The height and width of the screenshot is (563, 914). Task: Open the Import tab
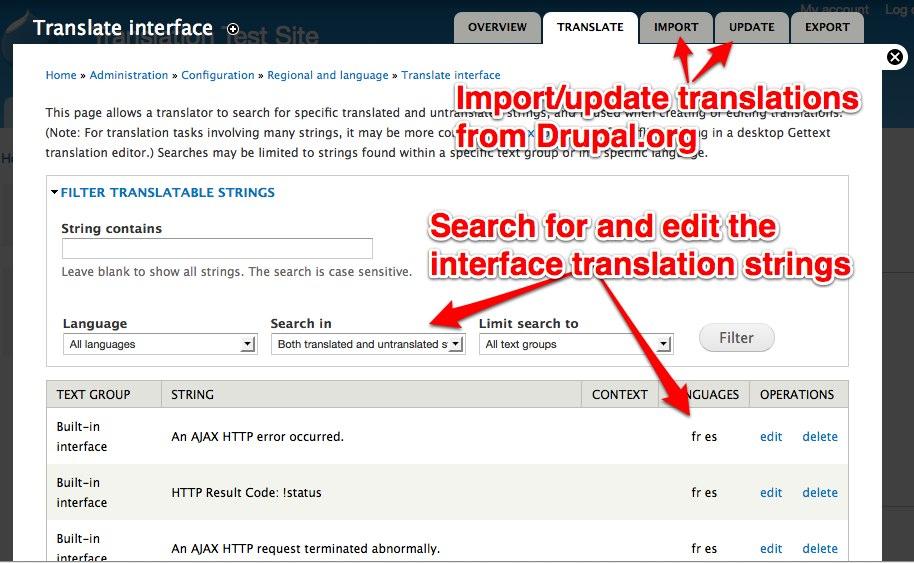(x=676, y=27)
